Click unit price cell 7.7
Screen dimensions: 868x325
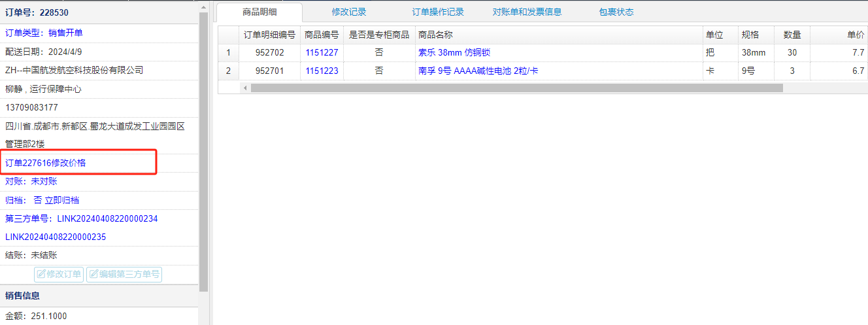click(x=839, y=53)
